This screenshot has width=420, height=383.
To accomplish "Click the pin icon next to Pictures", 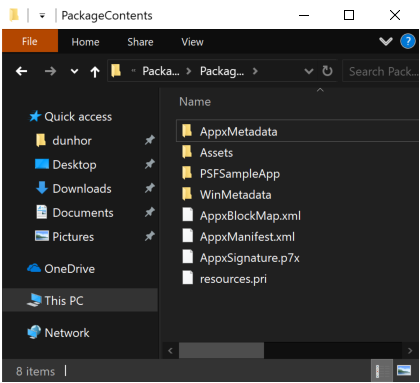I will tap(150, 236).
